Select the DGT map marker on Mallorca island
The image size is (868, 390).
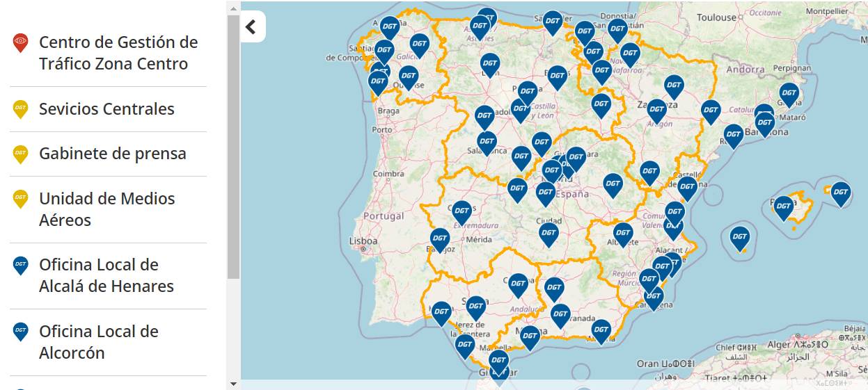pyautogui.click(x=783, y=206)
